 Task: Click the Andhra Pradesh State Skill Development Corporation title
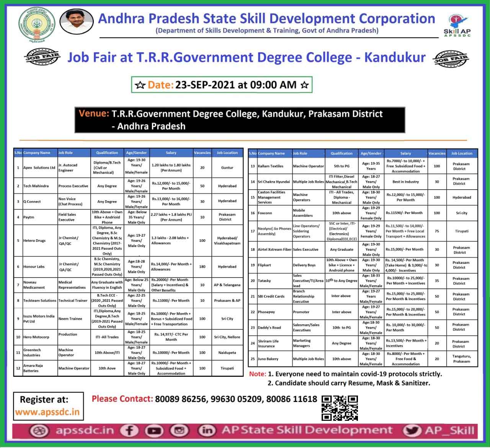click(x=266, y=18)
